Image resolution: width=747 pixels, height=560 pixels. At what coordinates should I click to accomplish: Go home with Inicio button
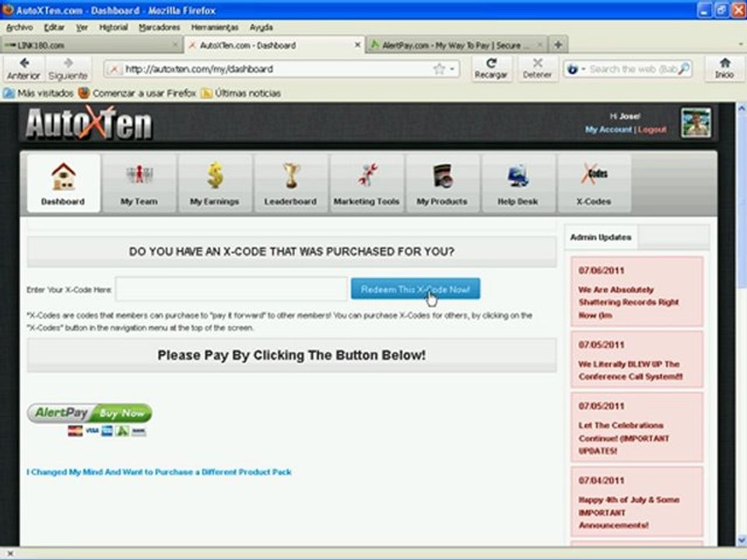(724, 69)
